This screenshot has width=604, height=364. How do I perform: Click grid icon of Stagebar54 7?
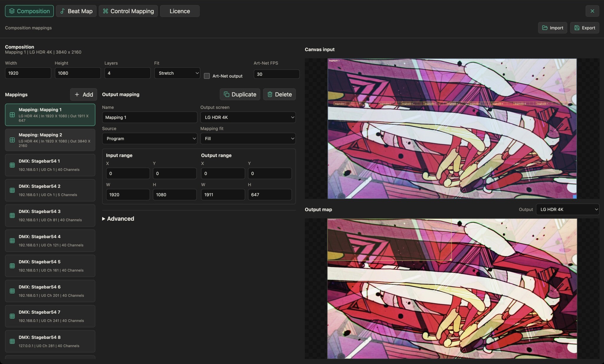point(12,316)
